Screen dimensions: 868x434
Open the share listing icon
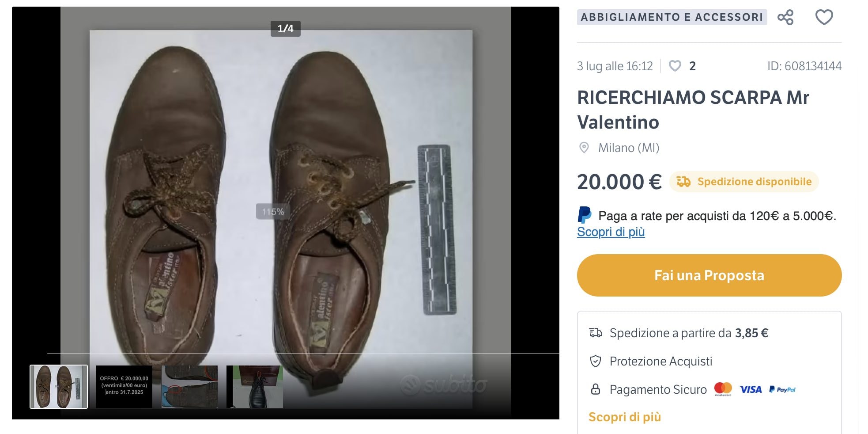pyautogui.click(x=787, y=17)
